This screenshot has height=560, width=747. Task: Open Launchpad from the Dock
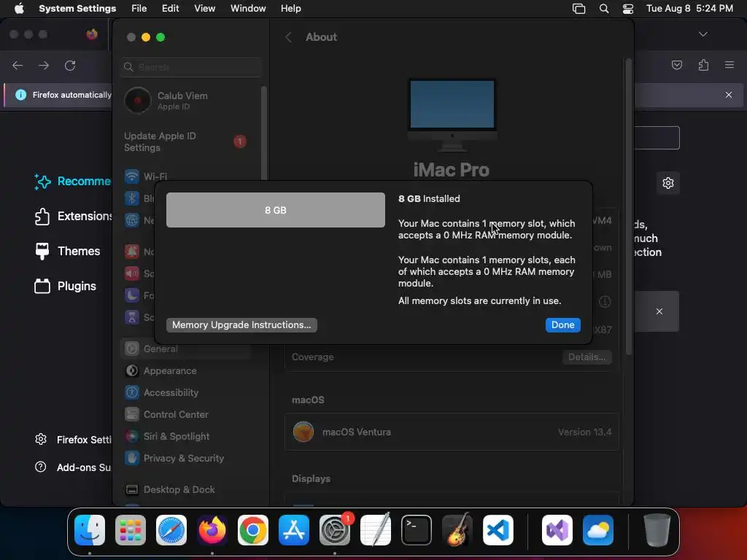click(131, 530)
